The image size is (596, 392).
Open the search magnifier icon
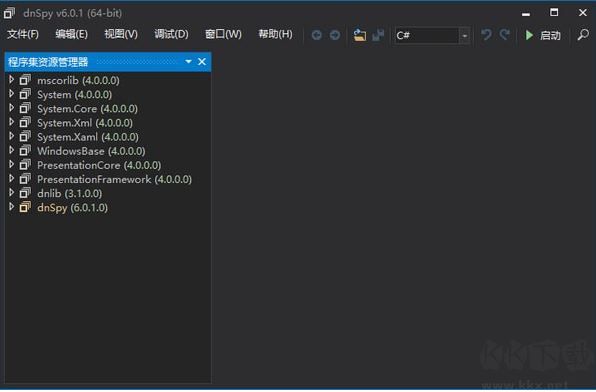pos(583,35)
